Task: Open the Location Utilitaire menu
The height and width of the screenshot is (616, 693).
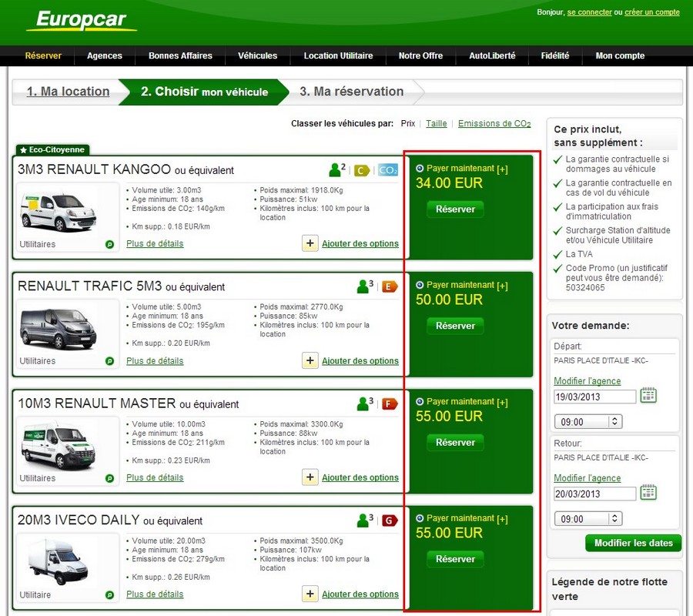Action: (x=338, y=55)
